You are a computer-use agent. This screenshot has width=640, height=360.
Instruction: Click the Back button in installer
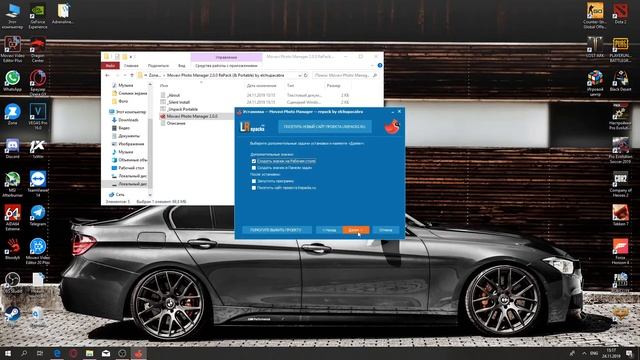pos(329,230)
